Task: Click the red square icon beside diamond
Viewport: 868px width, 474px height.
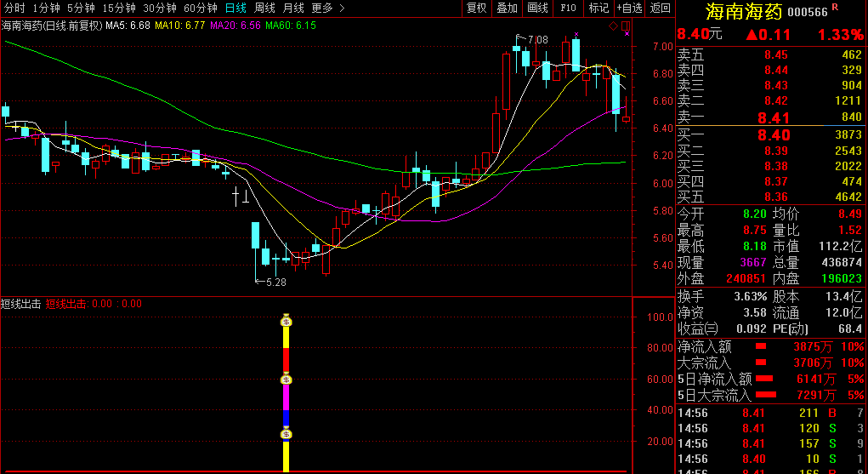Action: [x=625, y=26]
